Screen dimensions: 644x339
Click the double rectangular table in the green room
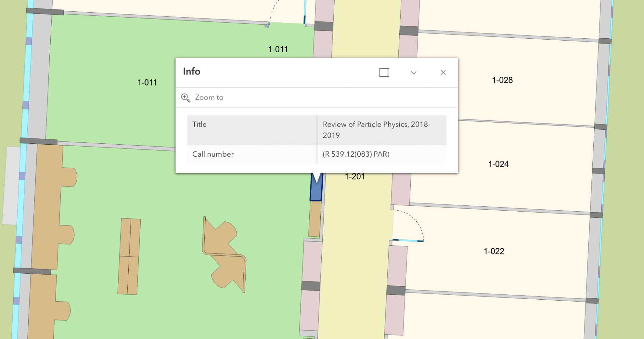coord(129,256)
